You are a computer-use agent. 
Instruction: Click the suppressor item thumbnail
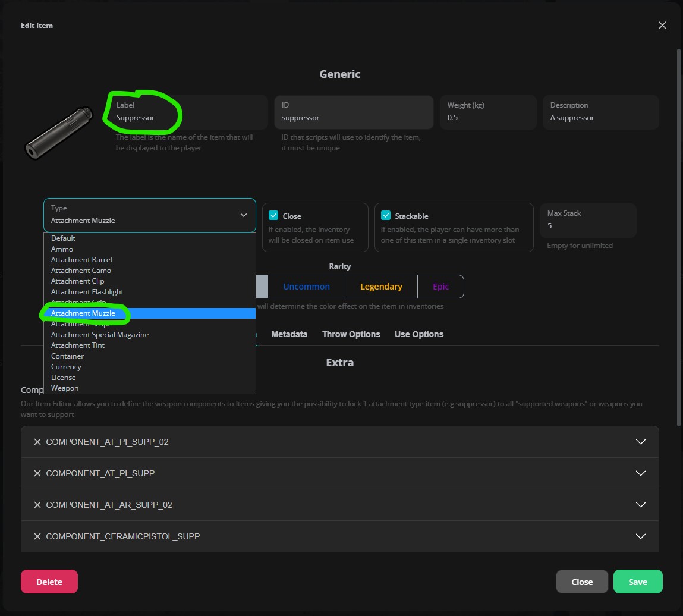tap(58, 132)
